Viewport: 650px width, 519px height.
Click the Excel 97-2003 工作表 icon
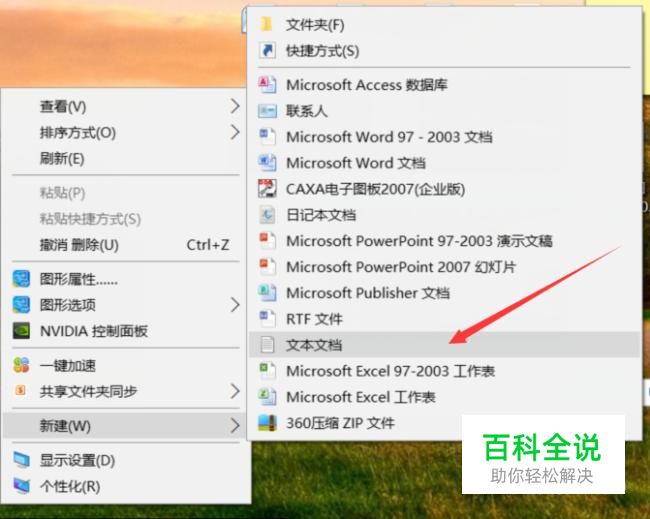pyautogui.click(x=267, y=371)
